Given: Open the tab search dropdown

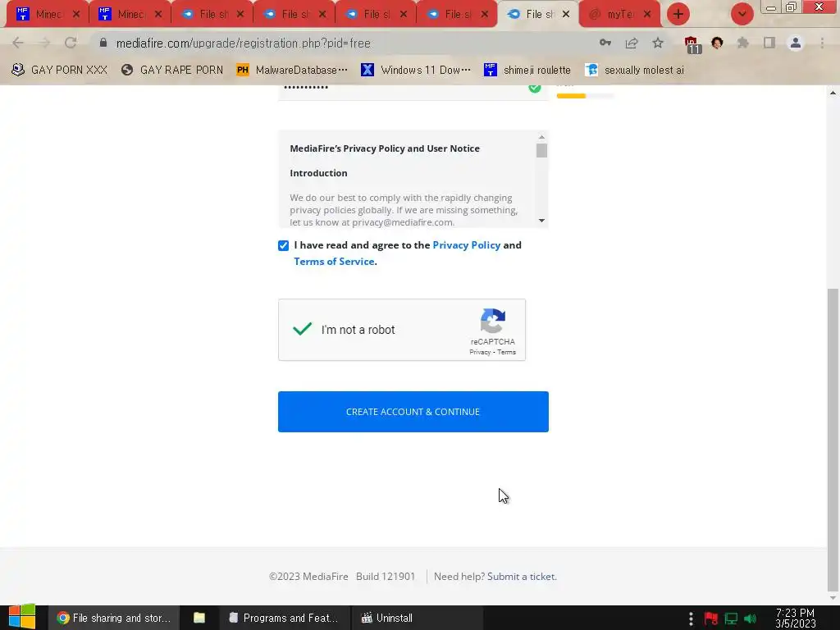Looking at the screenshot, I should pos(742,14).
